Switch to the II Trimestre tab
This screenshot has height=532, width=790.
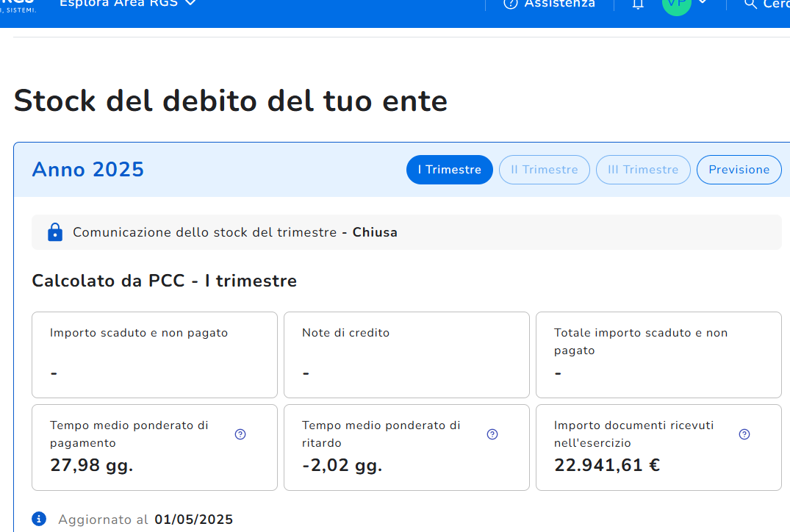[x=544, y=170]
